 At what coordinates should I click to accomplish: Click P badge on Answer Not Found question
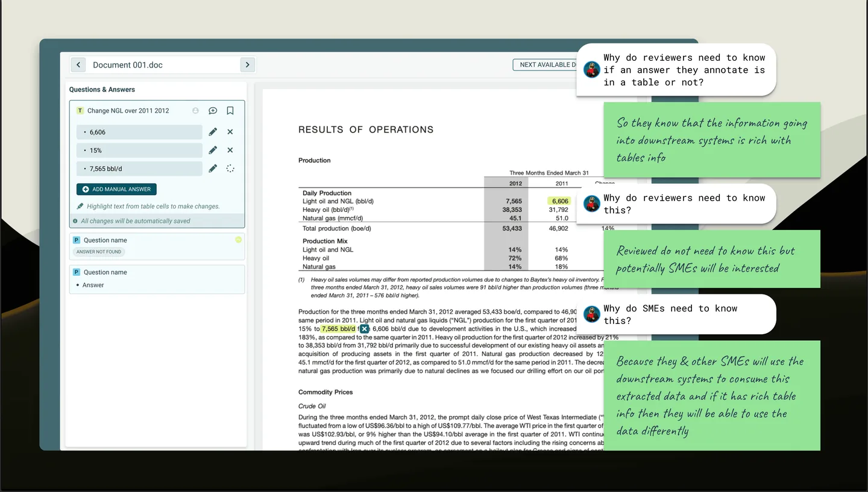tap(77, 240)
